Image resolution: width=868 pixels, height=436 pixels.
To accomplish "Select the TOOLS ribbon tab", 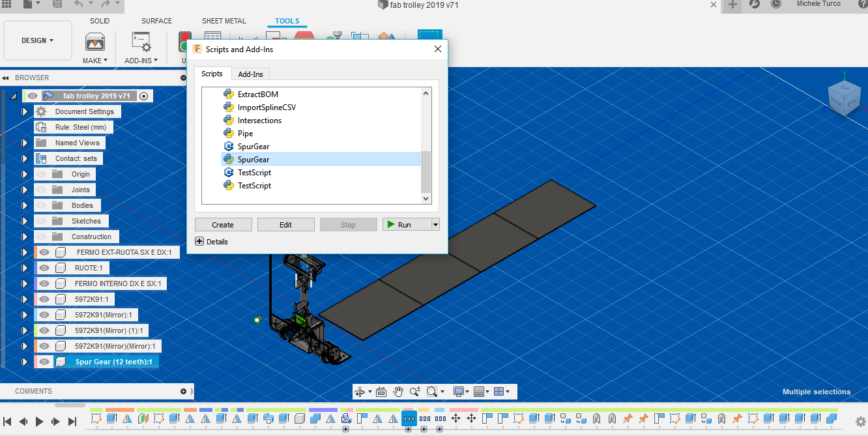I will (287, 21).
